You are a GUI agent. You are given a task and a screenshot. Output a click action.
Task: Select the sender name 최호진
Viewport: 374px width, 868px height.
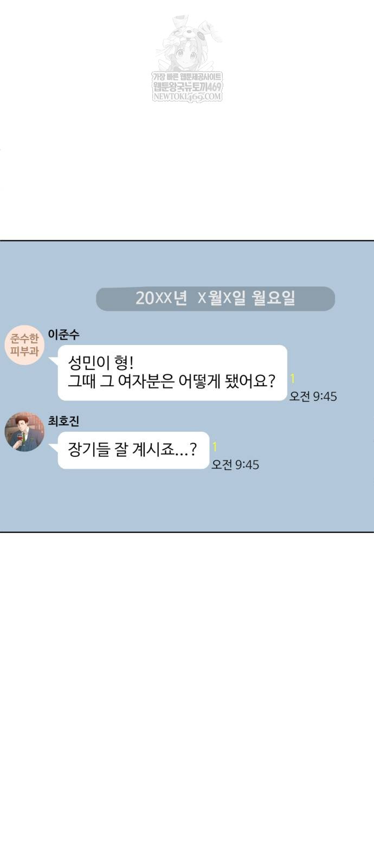63,421
